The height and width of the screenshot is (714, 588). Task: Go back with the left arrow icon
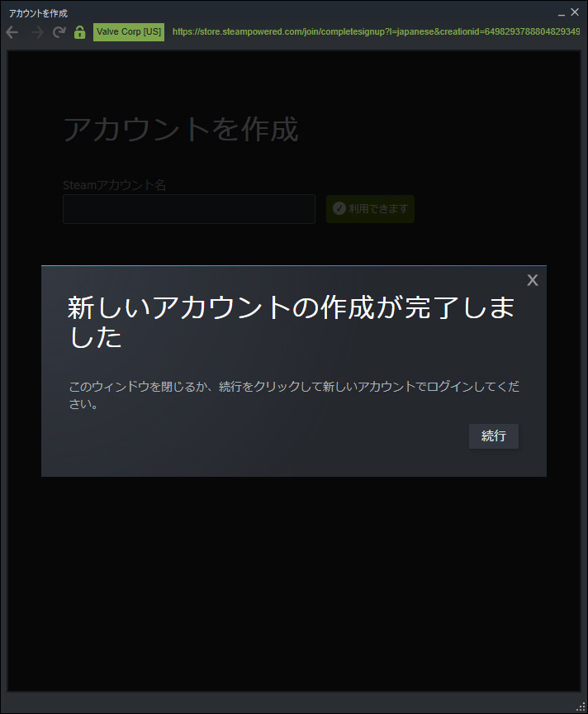(12, 32)
